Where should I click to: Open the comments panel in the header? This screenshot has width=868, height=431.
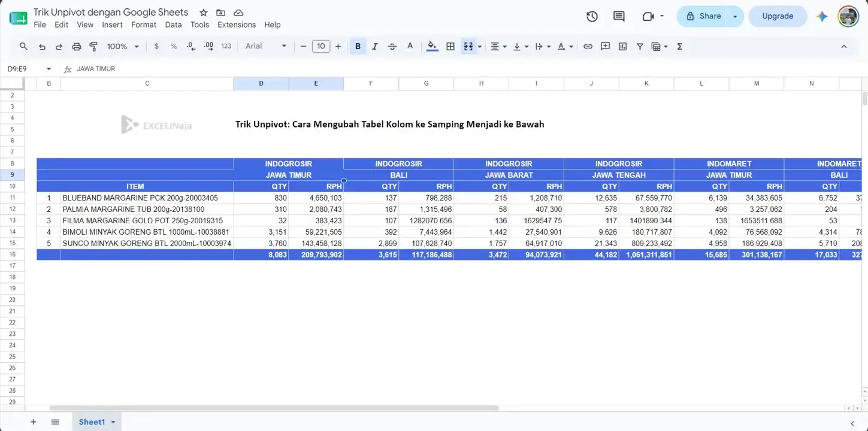[x=619, y=16]
